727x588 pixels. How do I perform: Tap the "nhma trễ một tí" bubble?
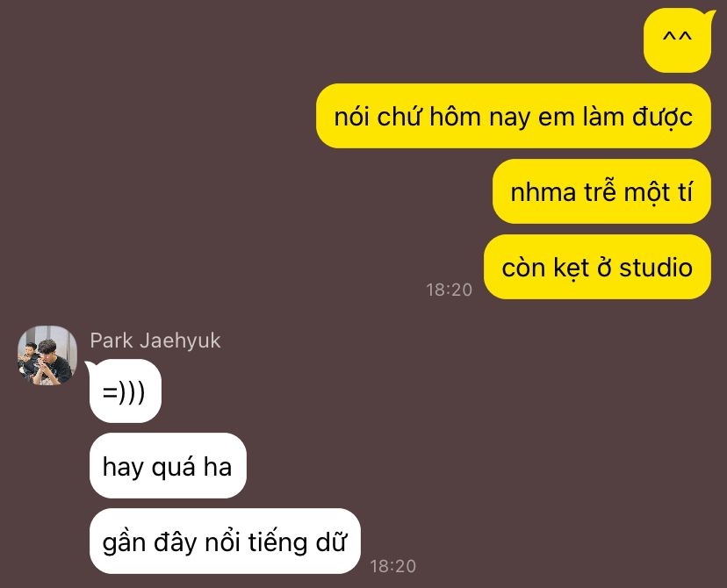point(601,191)
